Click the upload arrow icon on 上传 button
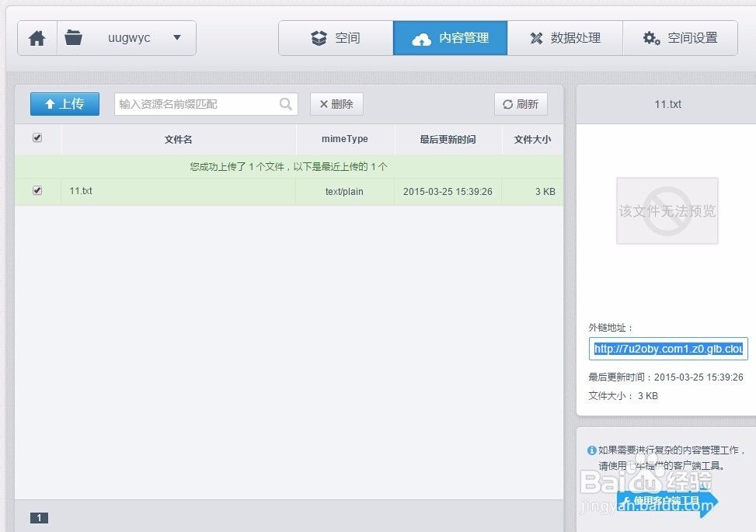 [51, 103]
